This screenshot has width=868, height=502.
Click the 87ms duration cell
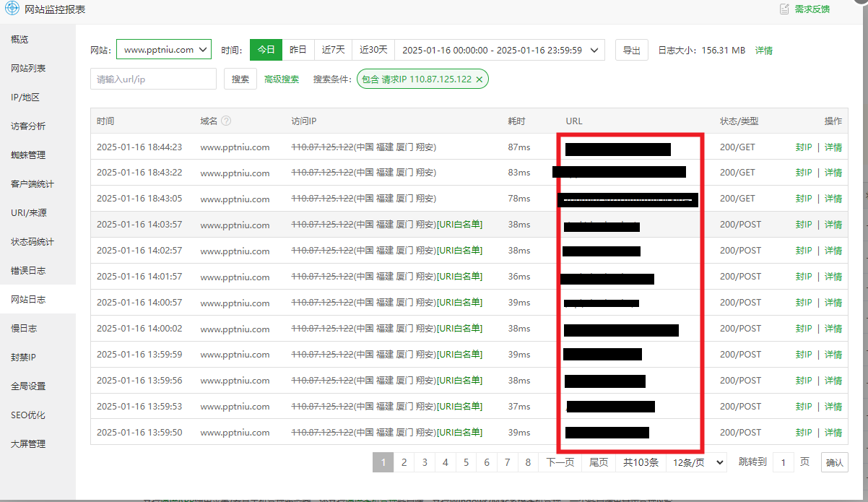pyautogui.click(x=518, y=147)
